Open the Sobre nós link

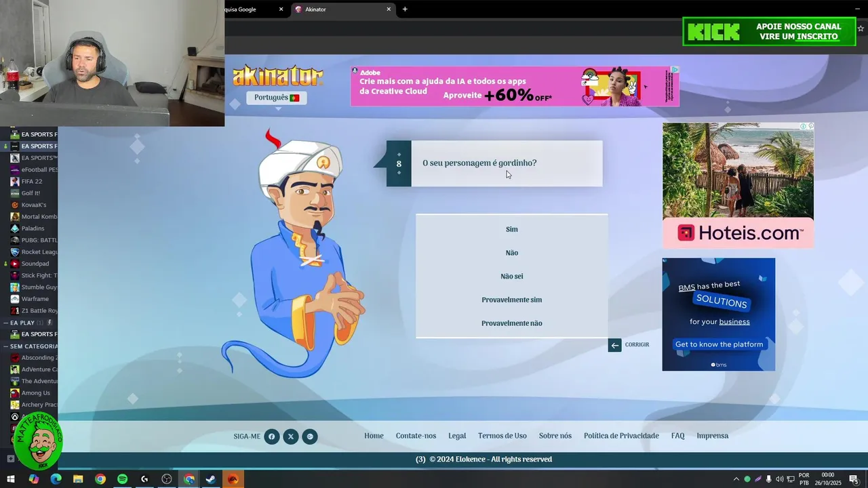click(555, 436)
